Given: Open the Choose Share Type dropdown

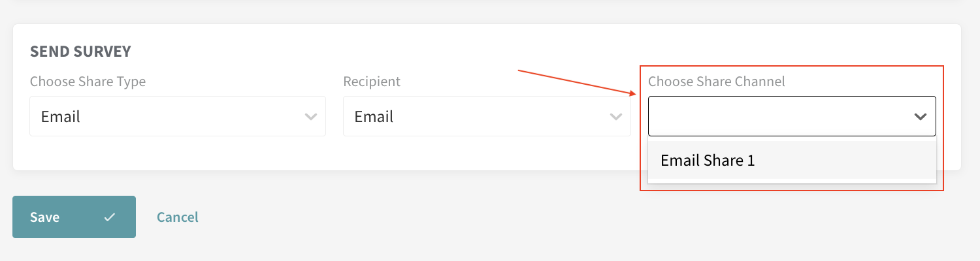Looking at the screenshot, I should pos(178,117).
